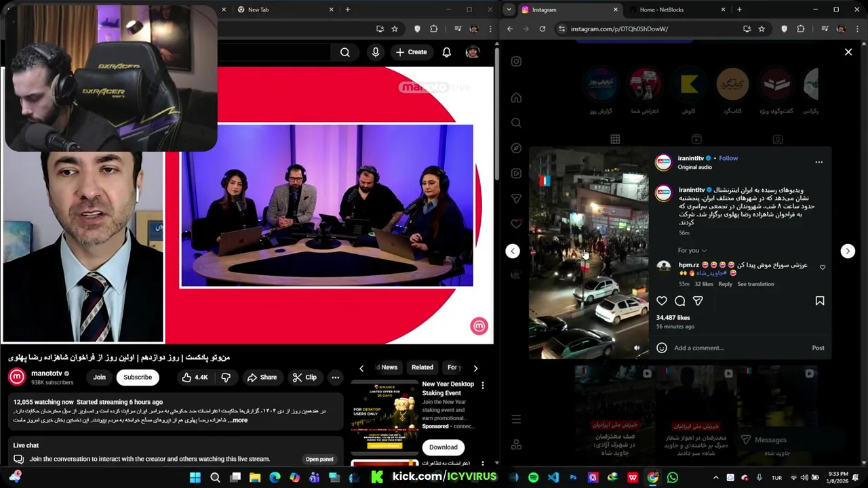Open Instagram Explore compass icon
The image size is (868, 488).
516,148
